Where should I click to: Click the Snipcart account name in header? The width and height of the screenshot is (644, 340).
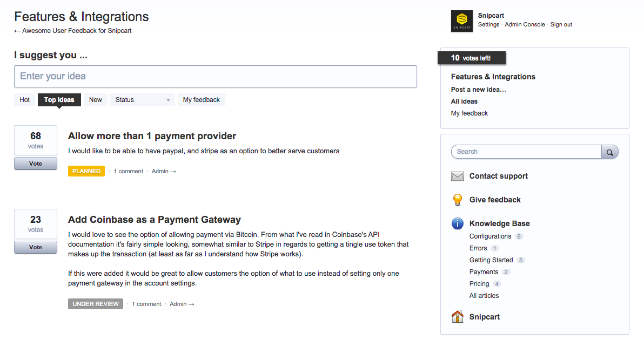491,16
